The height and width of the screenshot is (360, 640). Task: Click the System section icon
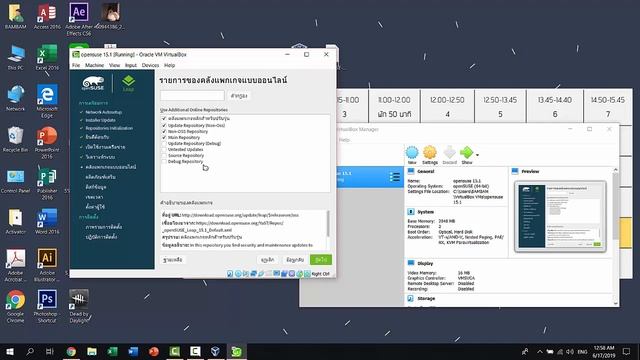(411, 212)
